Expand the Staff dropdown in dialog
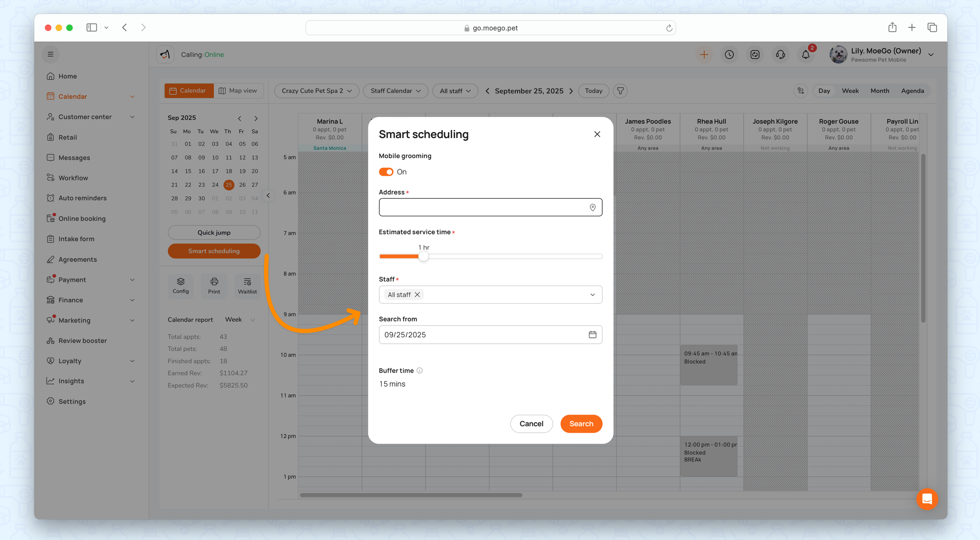 (592, 295)
